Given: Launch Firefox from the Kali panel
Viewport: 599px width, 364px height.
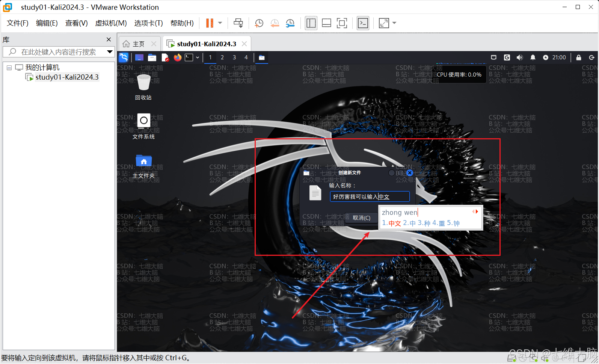Looking at the screenshot, I should coord(178,57).
